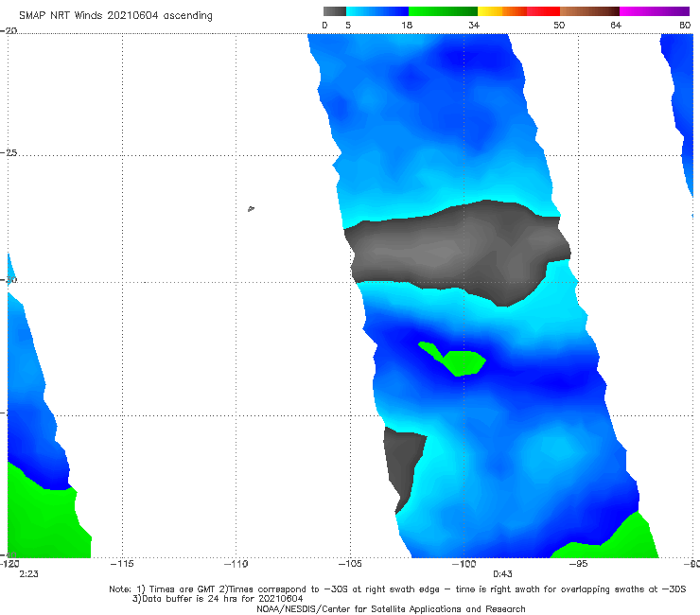Image resolution: width=700 pixels, height=615 pixels.
Task: Click the '-115' longitude axis label
Action: pos(122,564)
